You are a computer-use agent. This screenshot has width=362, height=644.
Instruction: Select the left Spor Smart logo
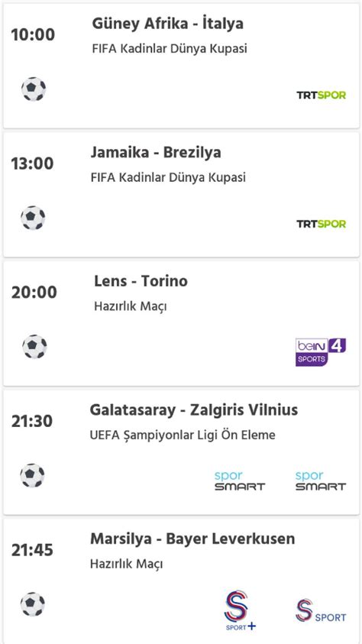pyautogui.click(x=240, y=481)
